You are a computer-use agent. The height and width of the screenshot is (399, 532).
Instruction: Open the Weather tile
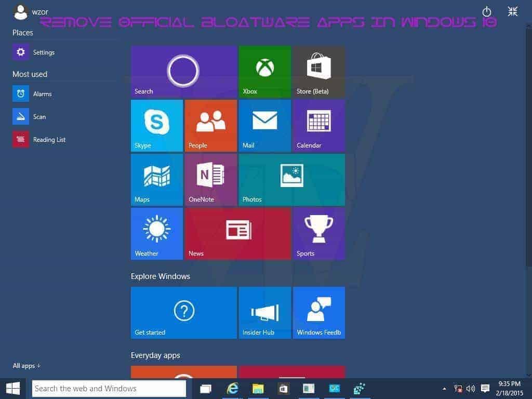pos(157,234)
